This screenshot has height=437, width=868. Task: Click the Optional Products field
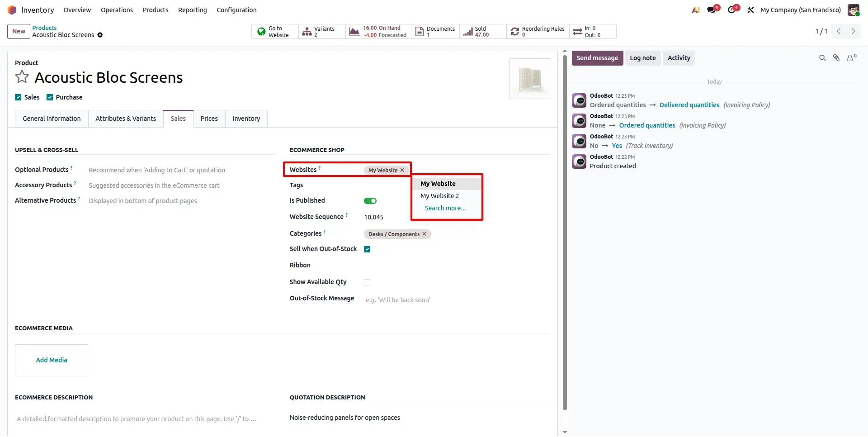click(181, 170)
